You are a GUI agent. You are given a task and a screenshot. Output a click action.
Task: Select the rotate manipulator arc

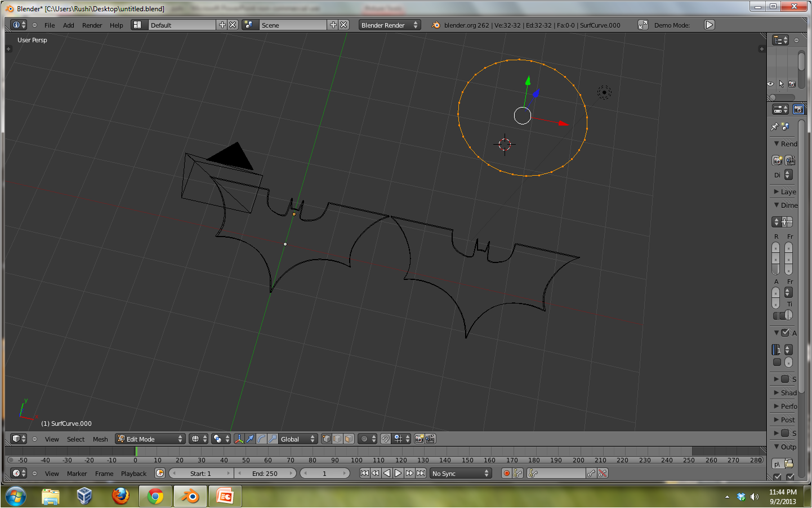click(x=261, y=439)
